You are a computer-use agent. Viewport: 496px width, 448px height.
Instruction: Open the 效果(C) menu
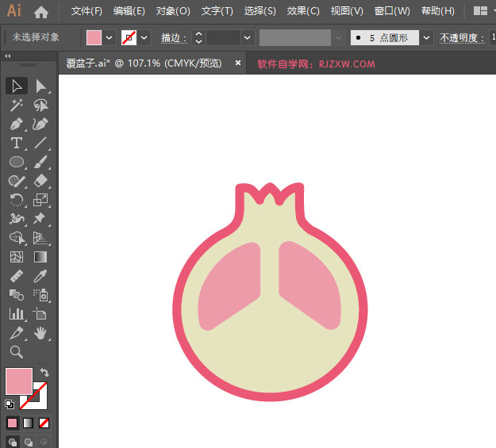302,11
